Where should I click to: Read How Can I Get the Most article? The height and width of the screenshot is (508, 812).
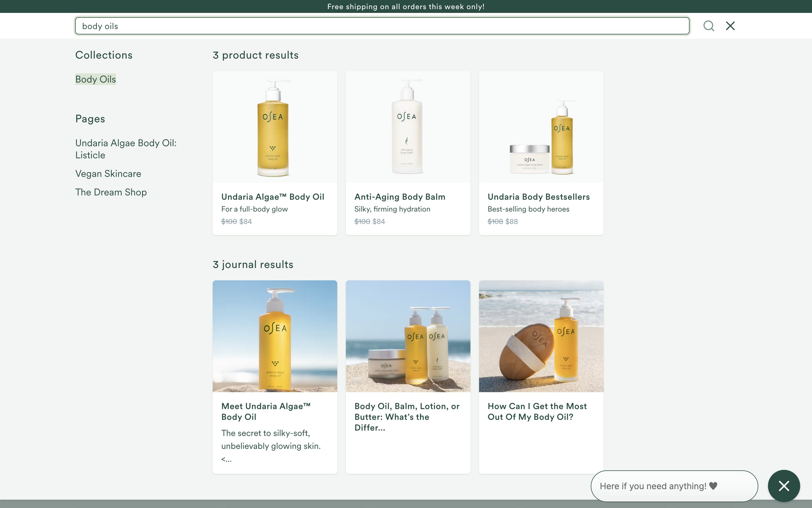pos(537,412)
